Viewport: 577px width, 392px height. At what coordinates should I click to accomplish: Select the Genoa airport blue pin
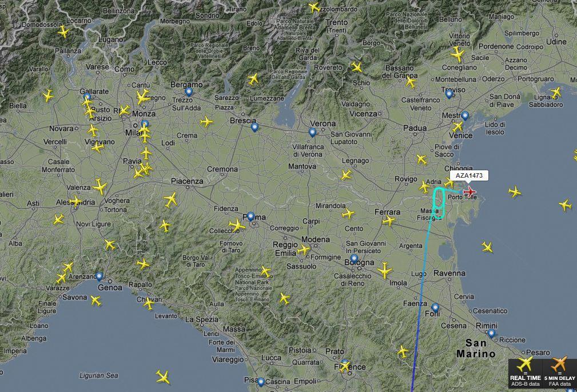[x=99, y=276]
